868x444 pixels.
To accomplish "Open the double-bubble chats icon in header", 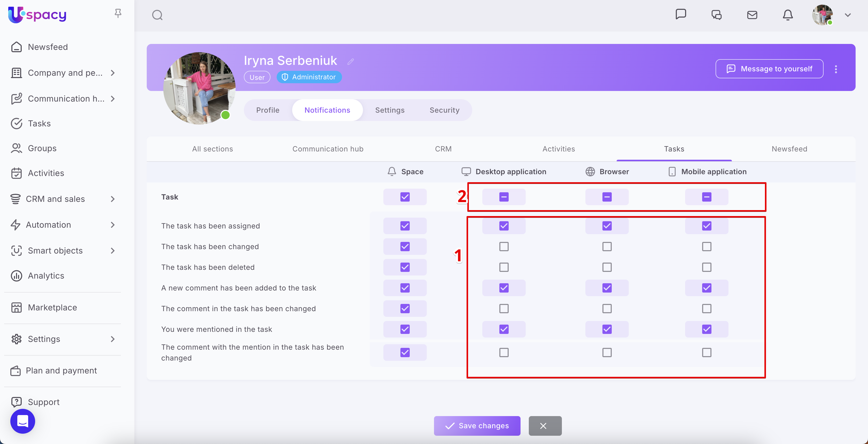I will click(716, 15).
